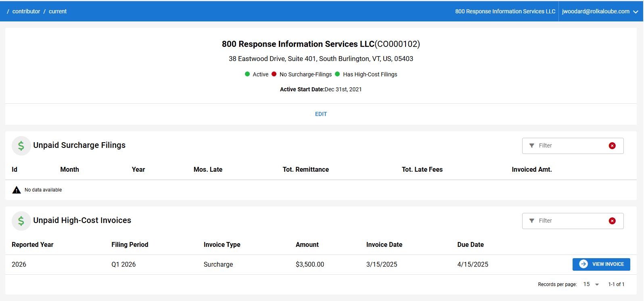Click 800 Response Information Services LLC in header
644x301 pixels.
(x=505, y=11)
